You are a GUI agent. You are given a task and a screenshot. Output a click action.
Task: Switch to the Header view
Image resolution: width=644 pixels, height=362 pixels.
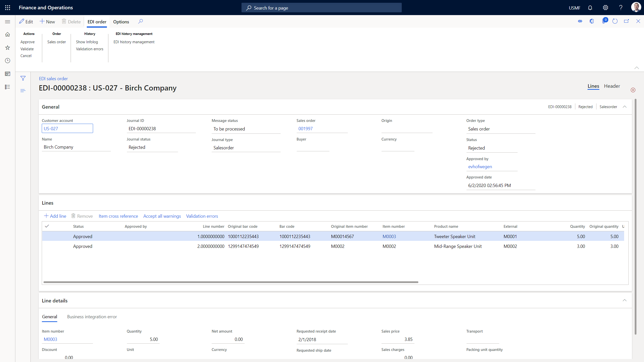coord(612,86)
